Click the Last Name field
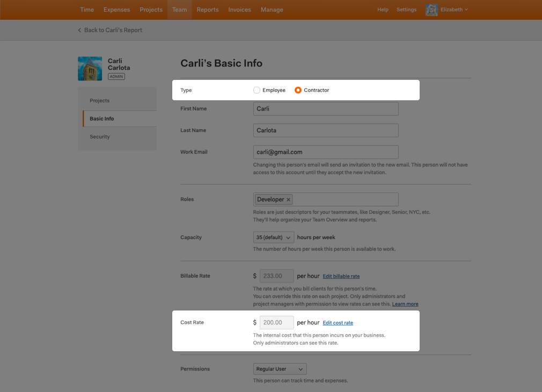 point(326,130)
